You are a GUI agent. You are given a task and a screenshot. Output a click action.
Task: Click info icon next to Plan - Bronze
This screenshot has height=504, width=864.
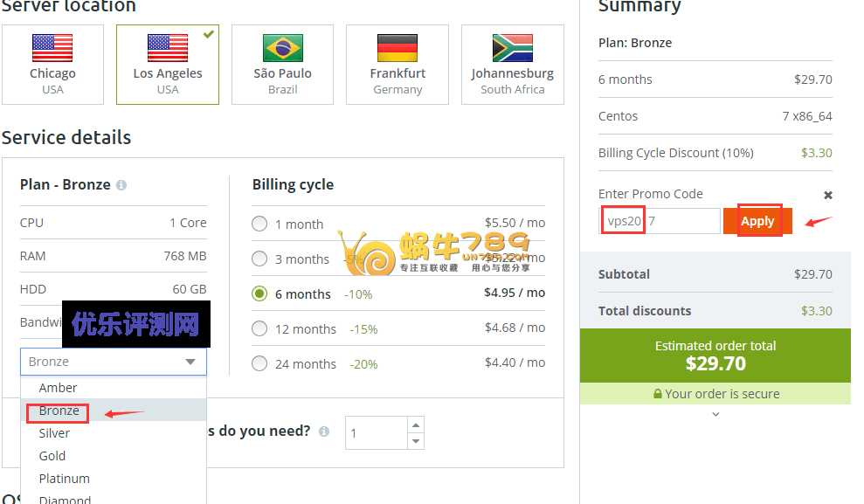(121, 185)
